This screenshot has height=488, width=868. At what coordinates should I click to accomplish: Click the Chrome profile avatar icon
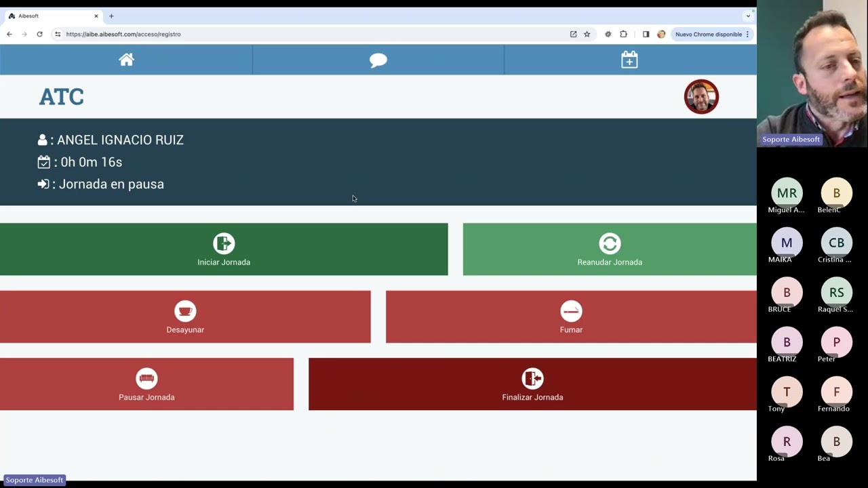click(x=661, y=34)
